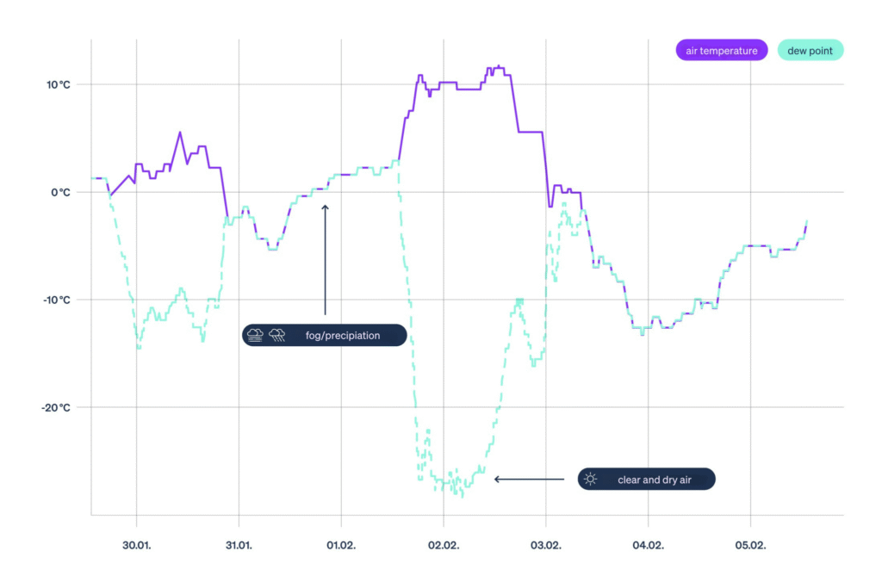The height and width of the screenshot is (588, 882).
Task: Click the 10 °C y-axis label
Action: click(x=59, y=85)
